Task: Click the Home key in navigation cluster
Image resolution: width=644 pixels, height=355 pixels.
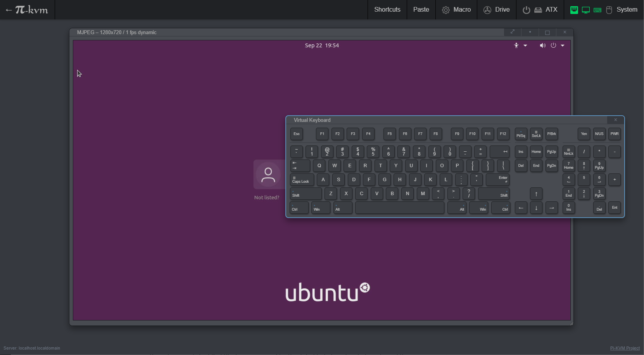Action: [536, 152]
